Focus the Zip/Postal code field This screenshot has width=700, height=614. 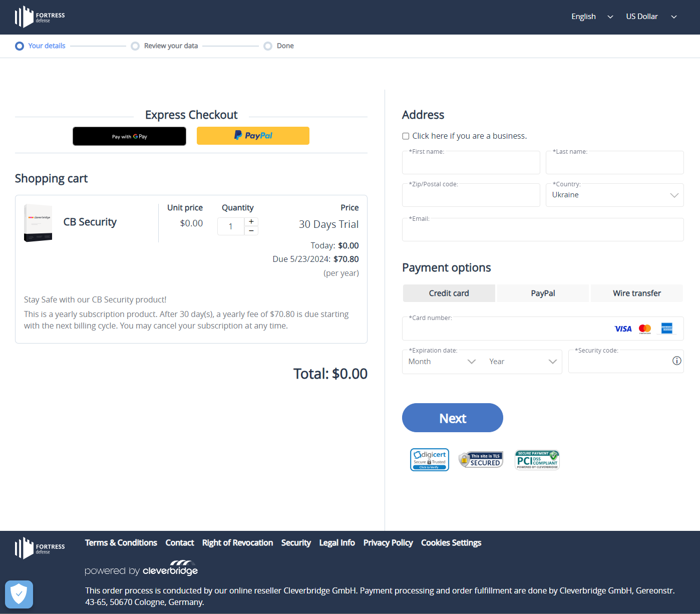[x=471, y=195]
